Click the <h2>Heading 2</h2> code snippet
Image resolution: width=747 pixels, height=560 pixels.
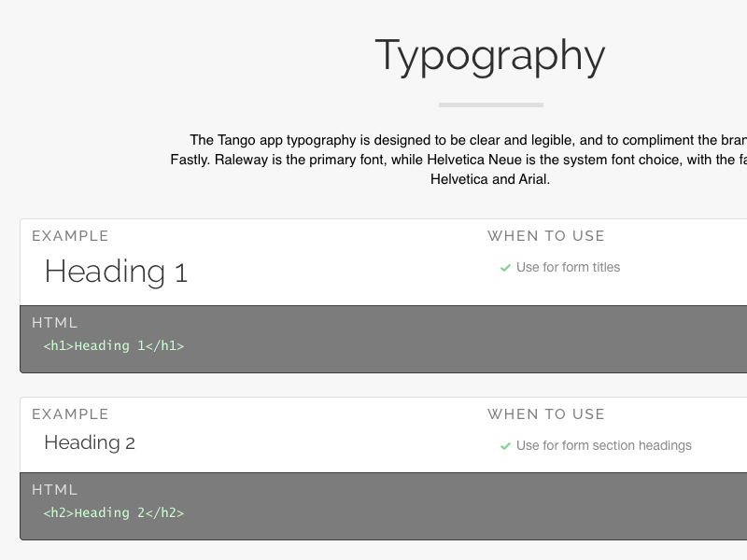click(x=114, y=513)
